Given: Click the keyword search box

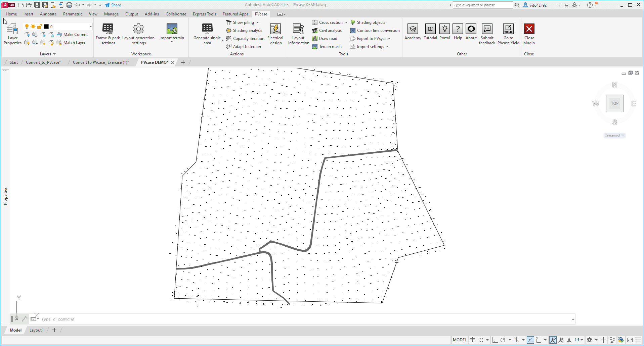Looking at the screenshot, I should pyautogui.click(x=482, y=5).
